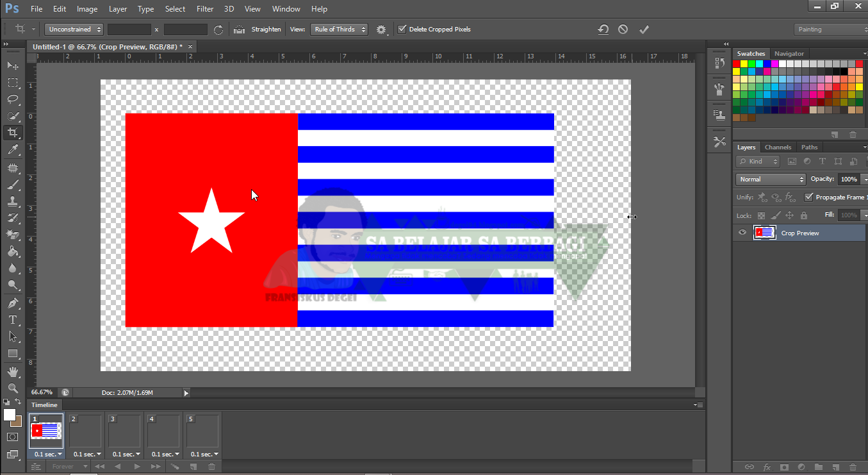Duplicate selected frames in Timeline
868x475 pixels.
pos(193,467)
